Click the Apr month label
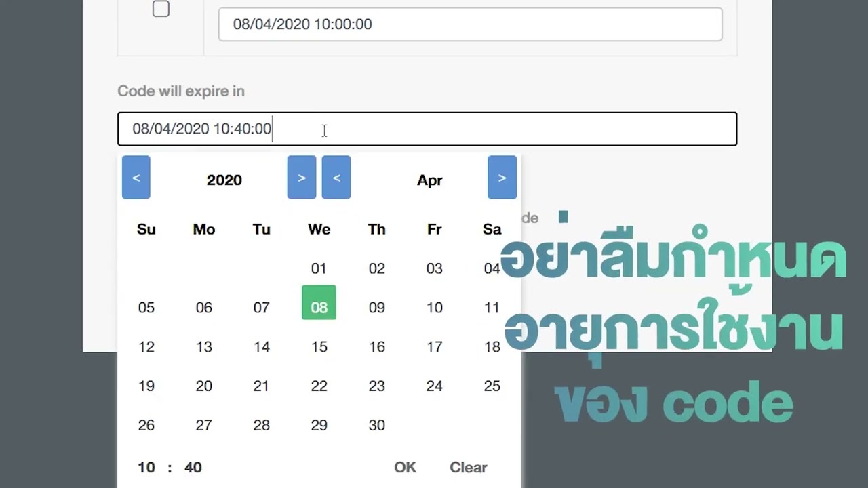Viewport: 868px width, 488px height. (x=430, y=180)
